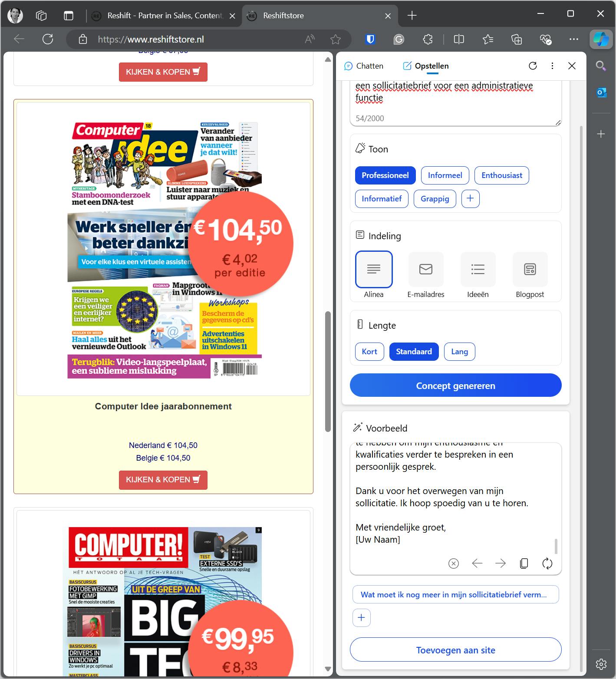Toggle the vertical tabs pane icon

coord(69,16)
